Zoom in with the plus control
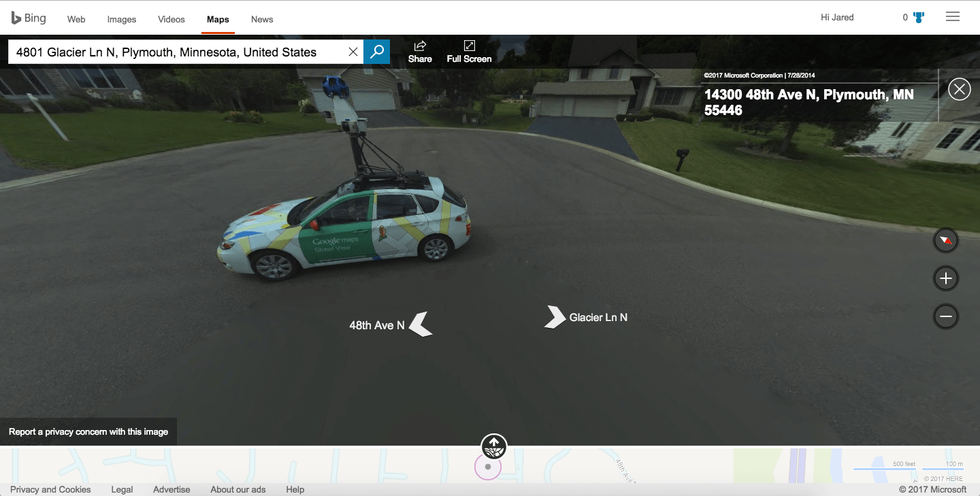The image size is (980, 496). 945,278
